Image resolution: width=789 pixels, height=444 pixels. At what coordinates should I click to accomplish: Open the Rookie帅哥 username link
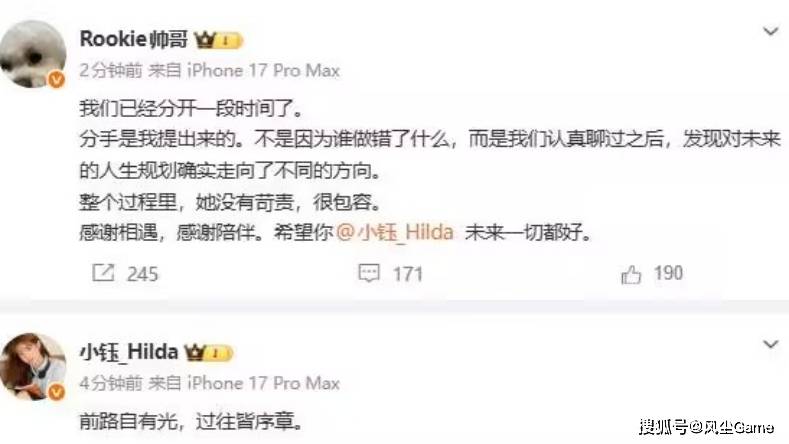point(134,39)
